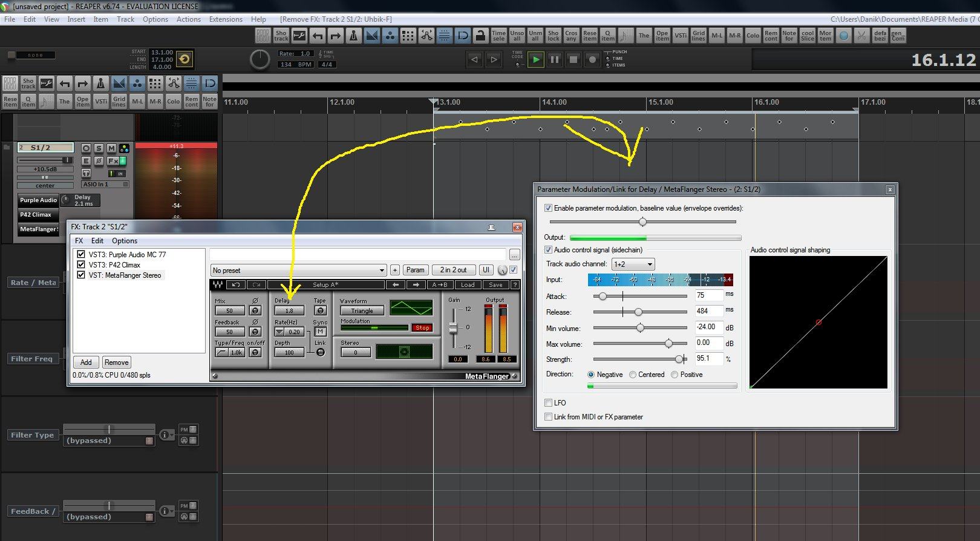Click the metronome icon in main toolbar

354,36
